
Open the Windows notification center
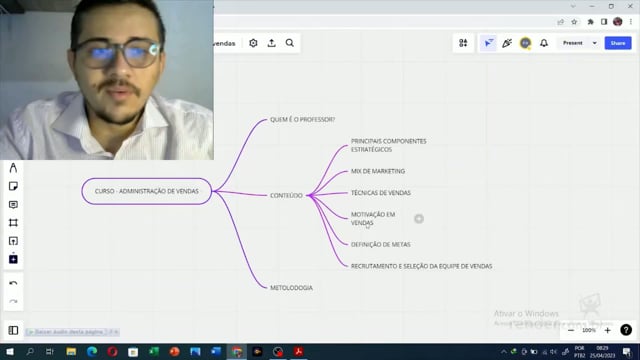(x=627, y=351)
